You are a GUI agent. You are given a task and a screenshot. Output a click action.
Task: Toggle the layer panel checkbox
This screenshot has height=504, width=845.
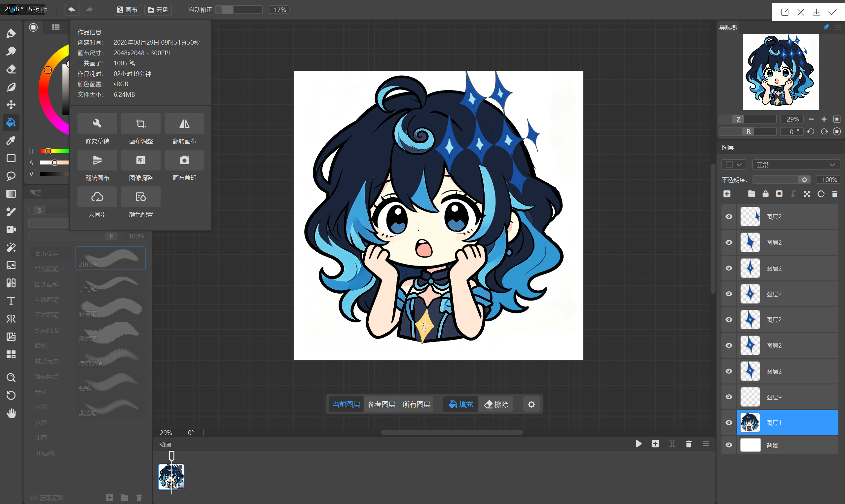tap(729, 165)
